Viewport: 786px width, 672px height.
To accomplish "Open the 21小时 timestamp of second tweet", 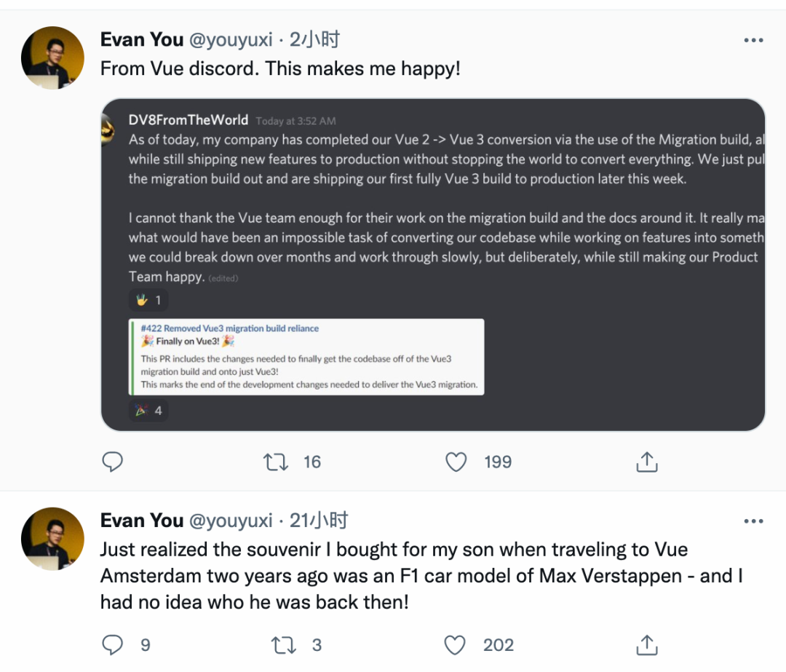I will [319, 521].
